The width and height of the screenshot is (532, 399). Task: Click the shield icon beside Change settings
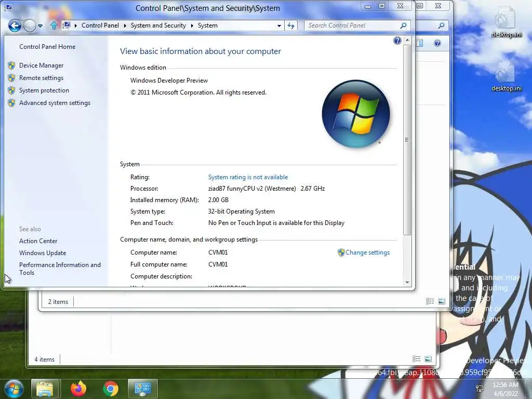tap(341, 252)
